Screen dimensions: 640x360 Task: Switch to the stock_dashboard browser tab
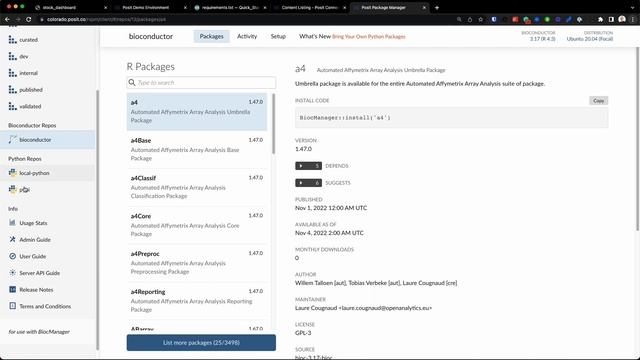tap(70, 7)
